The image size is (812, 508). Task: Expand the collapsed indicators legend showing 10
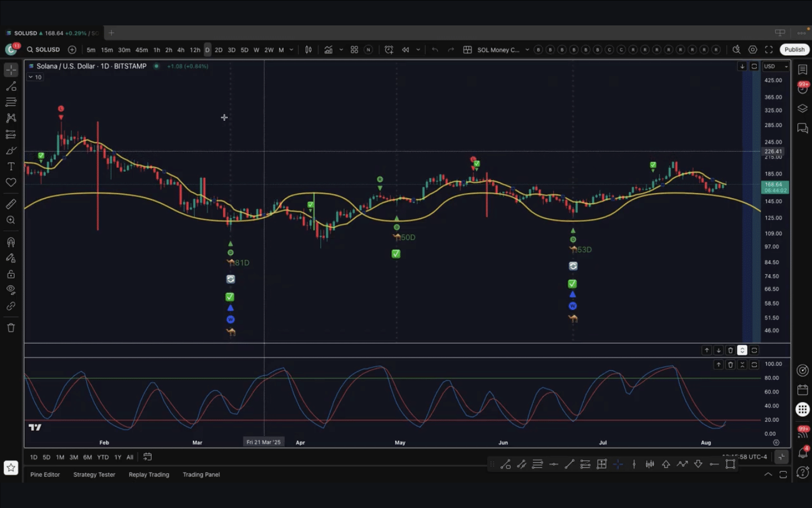35,77
